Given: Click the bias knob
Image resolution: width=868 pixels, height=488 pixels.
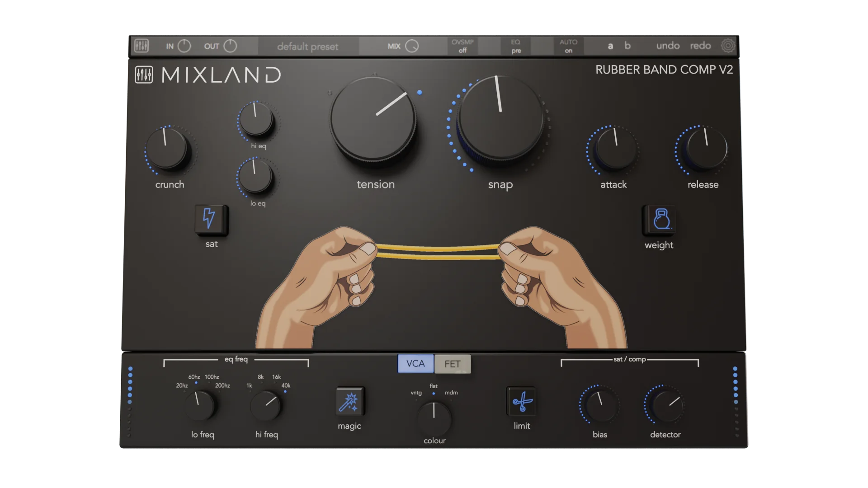Looking at the screenshot, I should point(602,405).
